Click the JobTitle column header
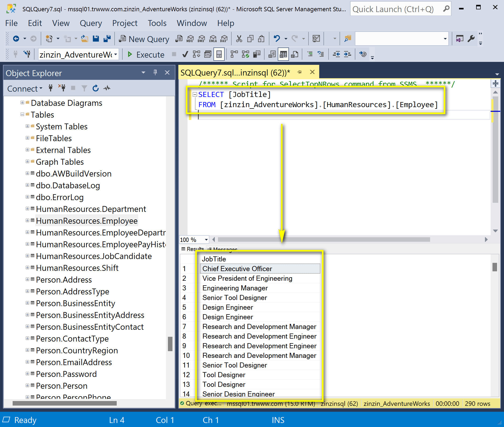The height and width of the screenshot is (427, 504). (260, 259)
